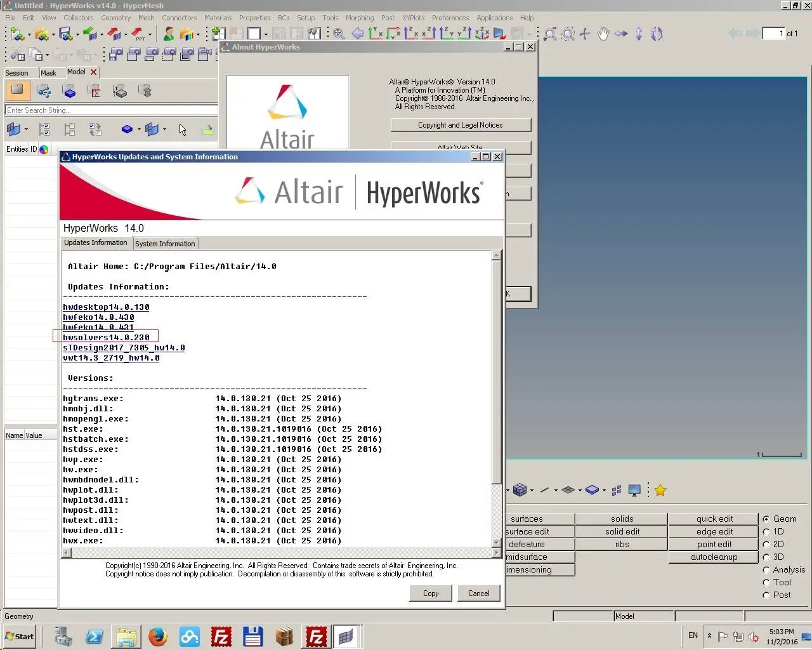Click the Copy button in the dialog

[x=431, y=594]
